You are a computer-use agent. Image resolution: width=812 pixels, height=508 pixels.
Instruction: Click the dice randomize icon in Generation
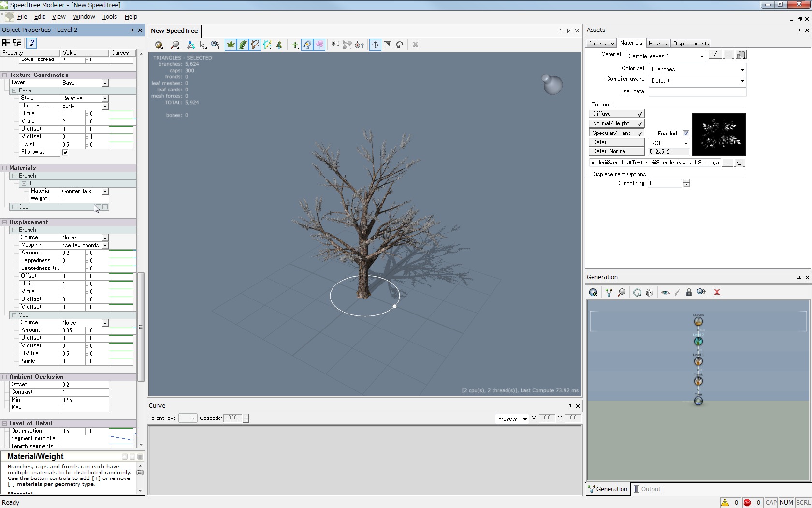(x=649, y=293)
